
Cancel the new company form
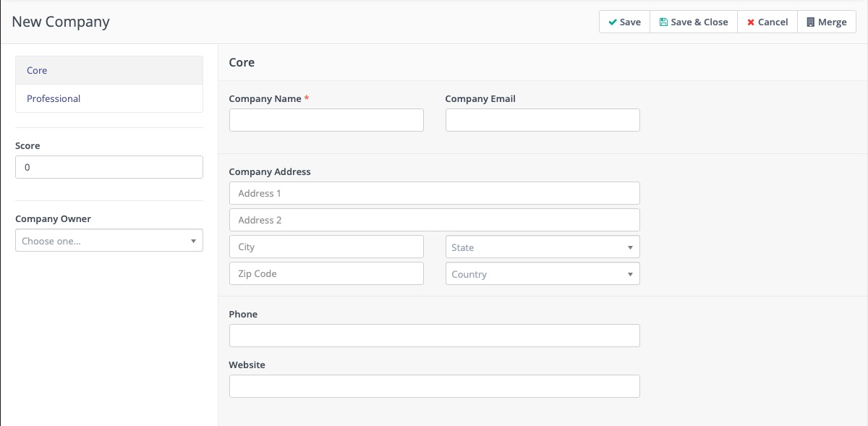pos(767,22)
